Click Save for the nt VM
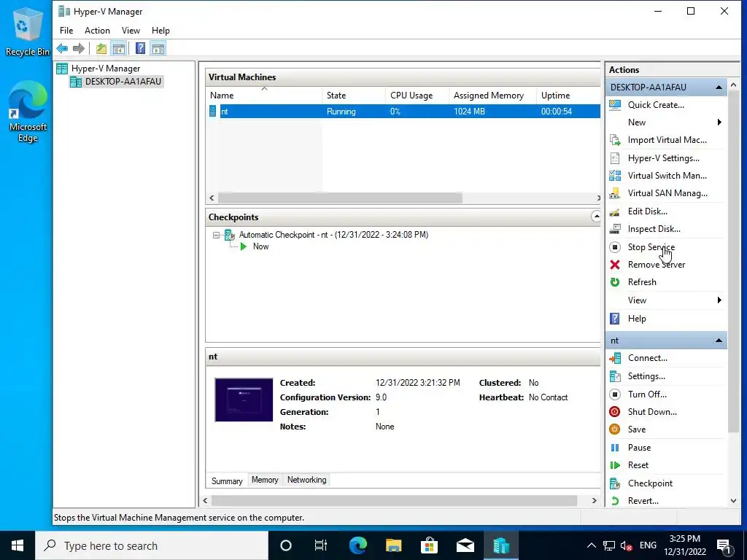 pyautogui.click(x=636, y=429)
